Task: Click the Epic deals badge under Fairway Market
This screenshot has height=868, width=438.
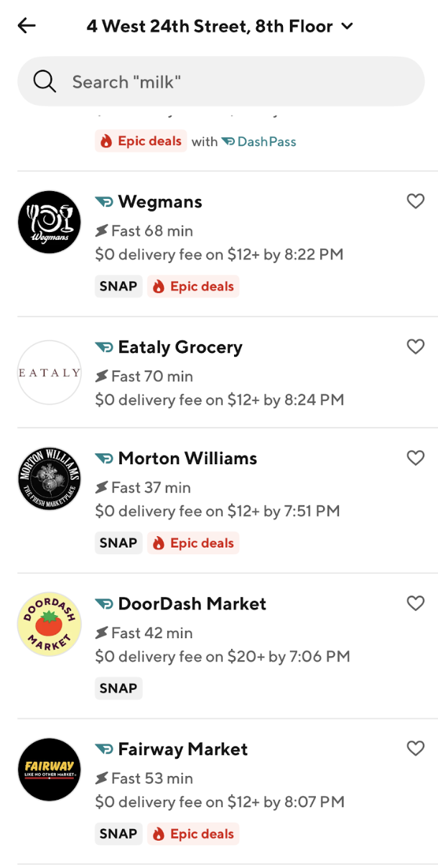Action: pos(192,834)
